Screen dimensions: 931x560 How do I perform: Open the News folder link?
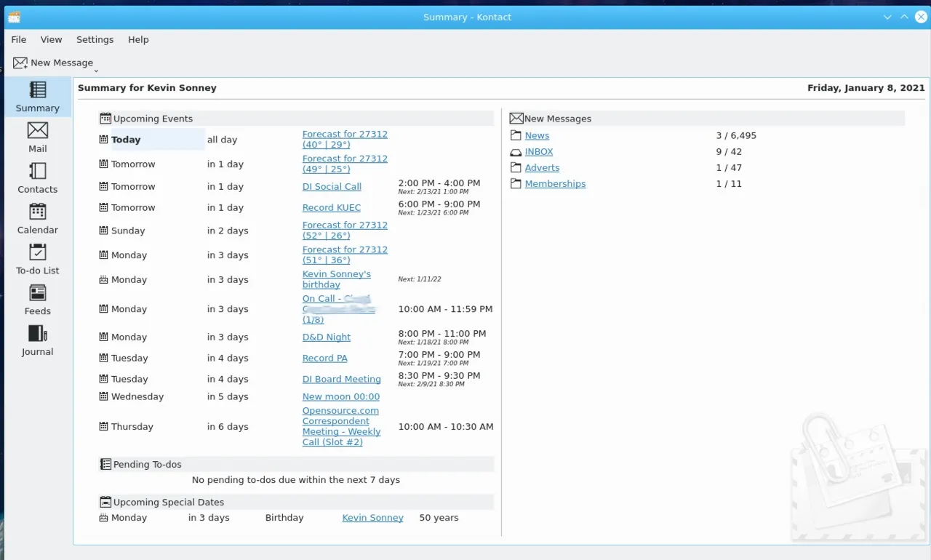pos(537,135)
